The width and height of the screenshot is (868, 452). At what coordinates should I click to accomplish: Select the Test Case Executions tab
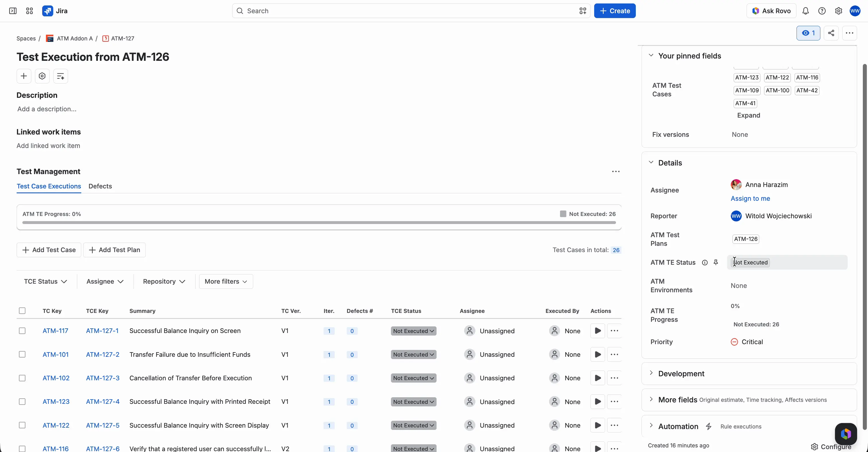click(49, 186)
